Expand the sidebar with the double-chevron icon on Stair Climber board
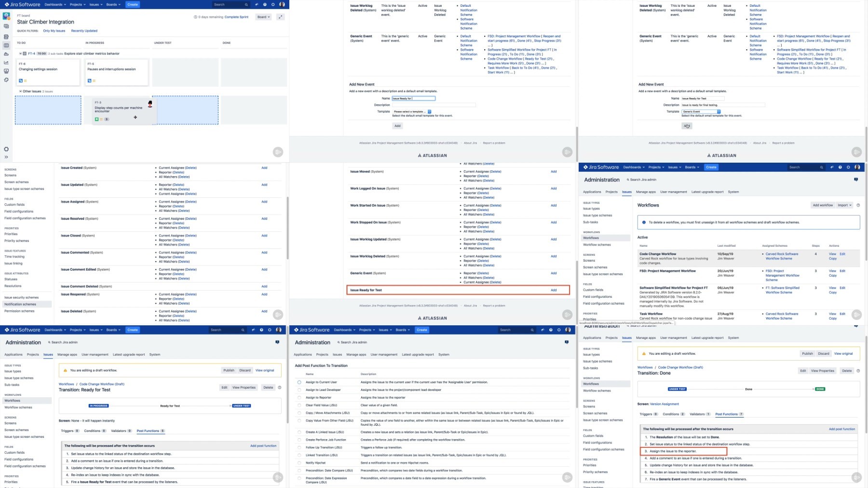The image size is (868, 488). pyautogui.click(x=6, y=157)
